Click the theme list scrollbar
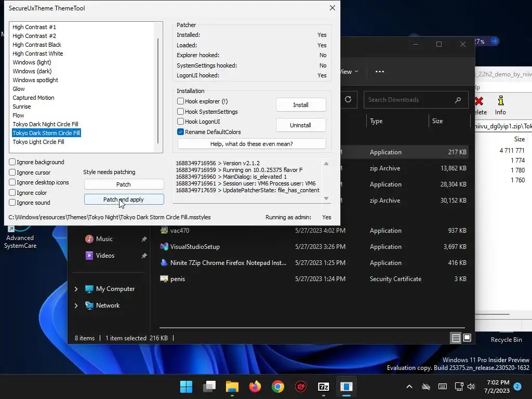The width and height of the screenshot is (532, 399). 158,90
